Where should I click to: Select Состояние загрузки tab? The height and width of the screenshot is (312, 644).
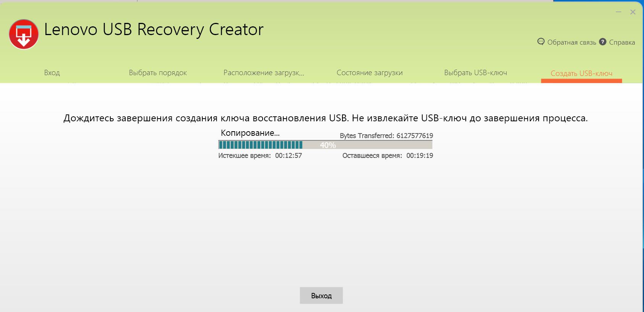coord(370,72)
